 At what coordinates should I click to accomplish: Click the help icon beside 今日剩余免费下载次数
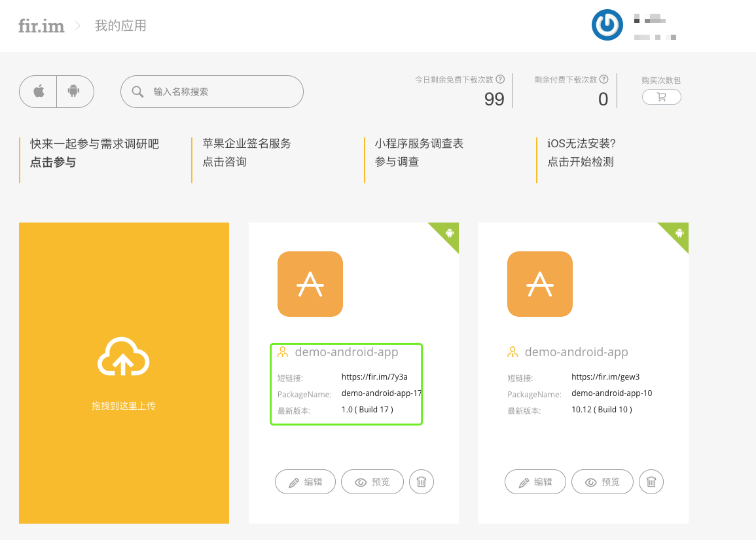click(501, 79)
